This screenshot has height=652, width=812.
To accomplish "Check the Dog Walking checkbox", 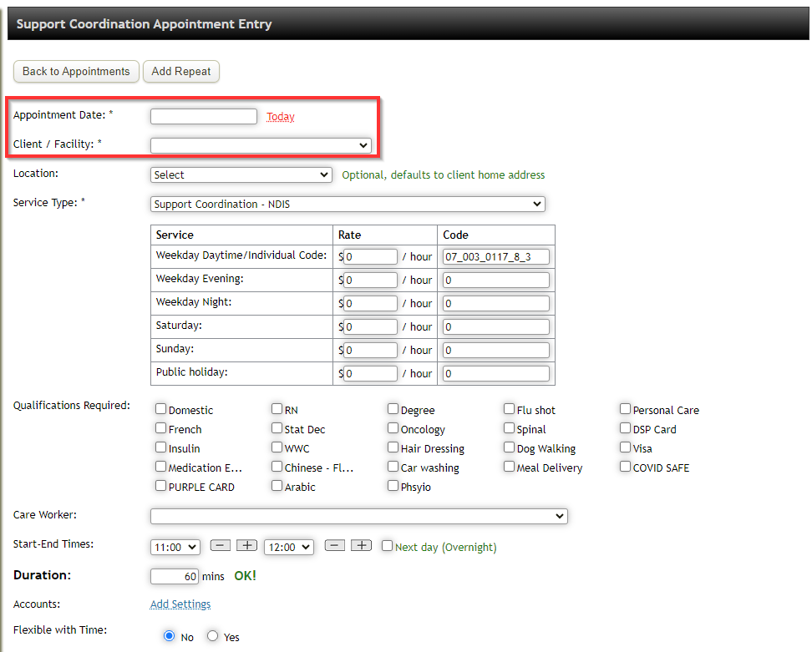I will click(509, 447).
